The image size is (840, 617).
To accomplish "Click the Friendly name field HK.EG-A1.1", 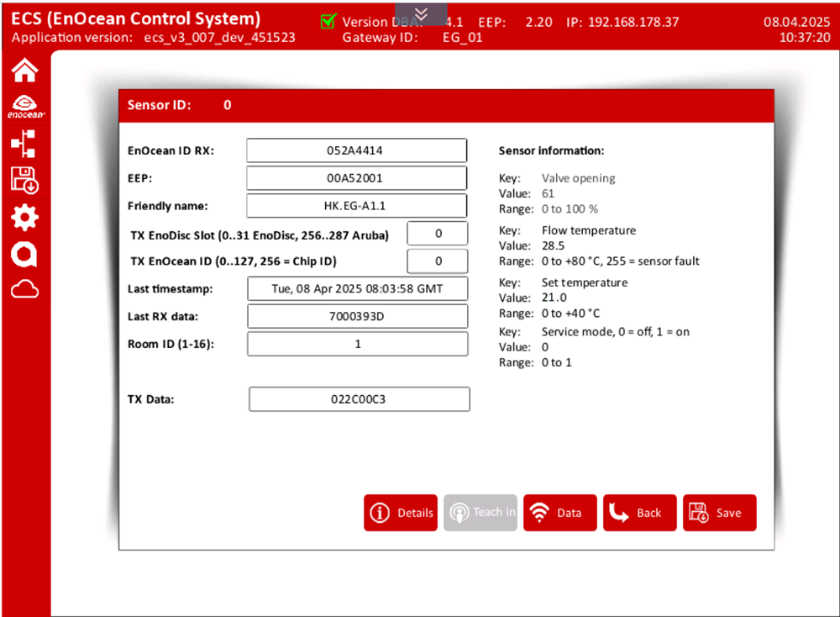I will [x=356, y=206].
